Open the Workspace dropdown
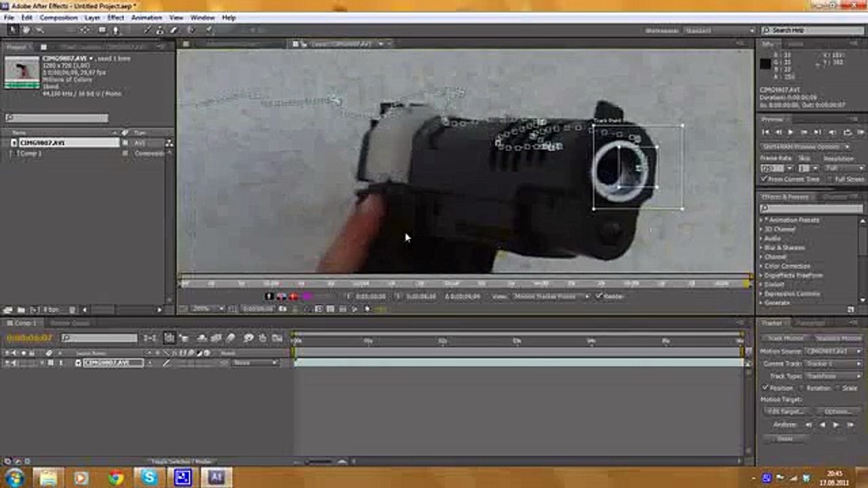The width and height of the screenshot is (868, 488). pyautogui.click(x=718, y=30)
